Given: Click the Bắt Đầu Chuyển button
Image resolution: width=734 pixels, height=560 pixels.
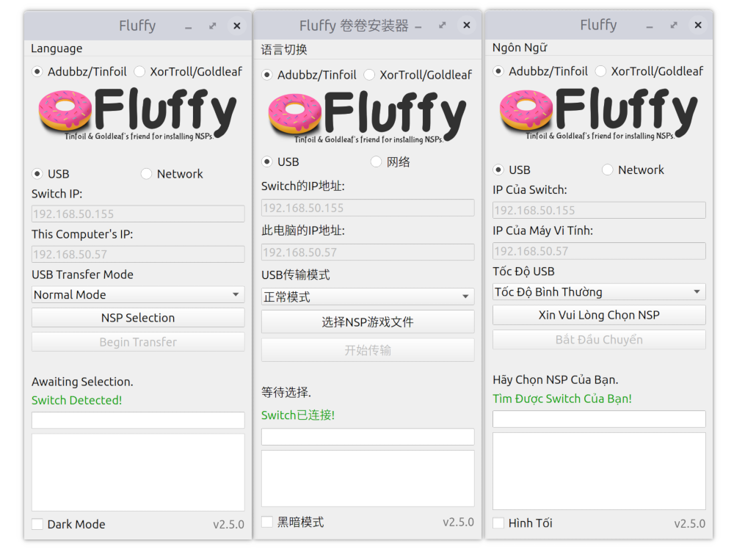Looking at the screenshot, I should point(599,340).
